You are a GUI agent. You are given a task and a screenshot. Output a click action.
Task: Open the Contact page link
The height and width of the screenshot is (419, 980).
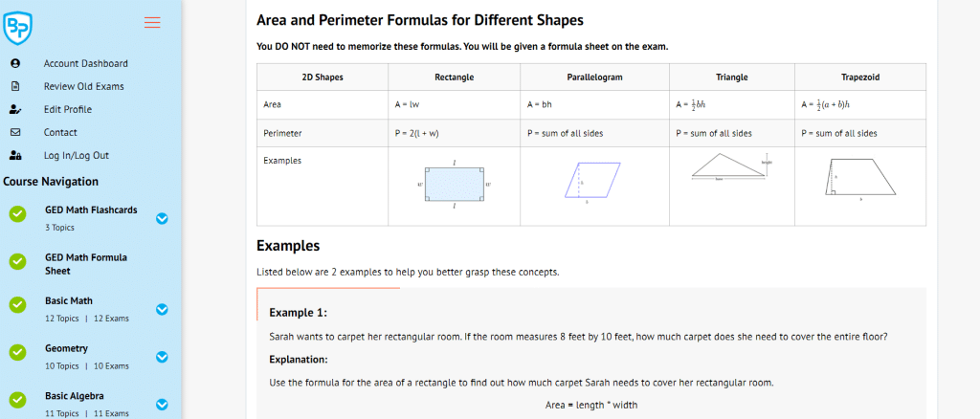pos(60,132)
